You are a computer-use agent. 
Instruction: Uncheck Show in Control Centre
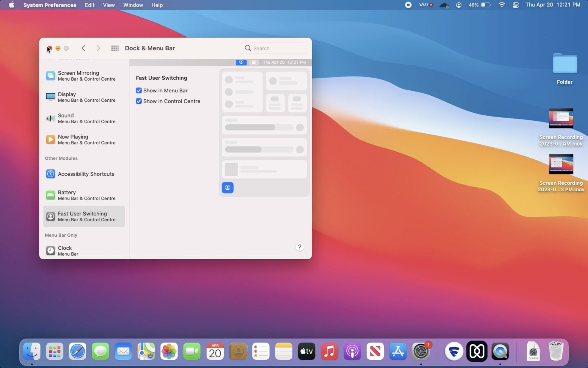139,101
